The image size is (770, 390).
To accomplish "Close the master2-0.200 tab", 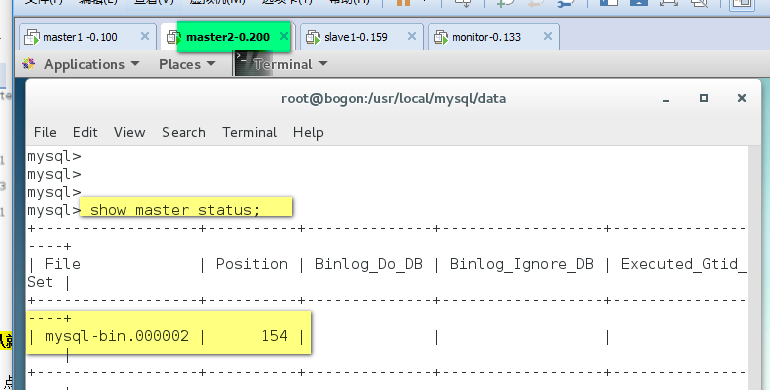I will 283,36.
